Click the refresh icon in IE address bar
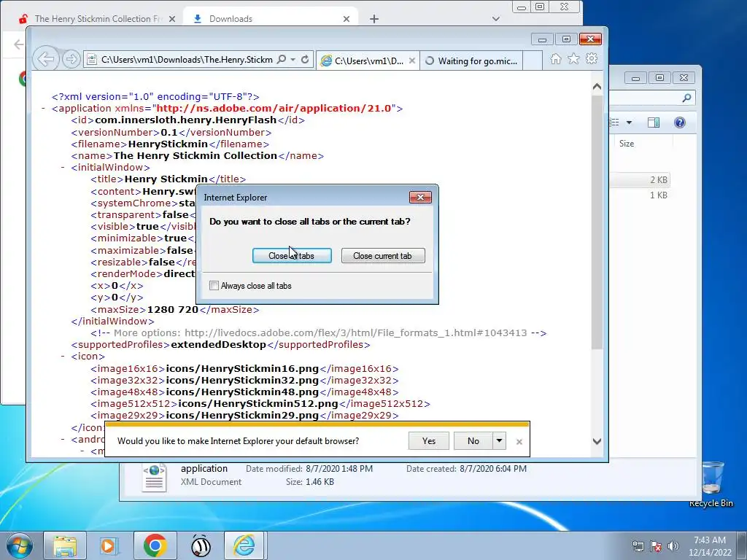Viewport: 747px width, 560px height. pyautogui.click(x=305, y=60)
